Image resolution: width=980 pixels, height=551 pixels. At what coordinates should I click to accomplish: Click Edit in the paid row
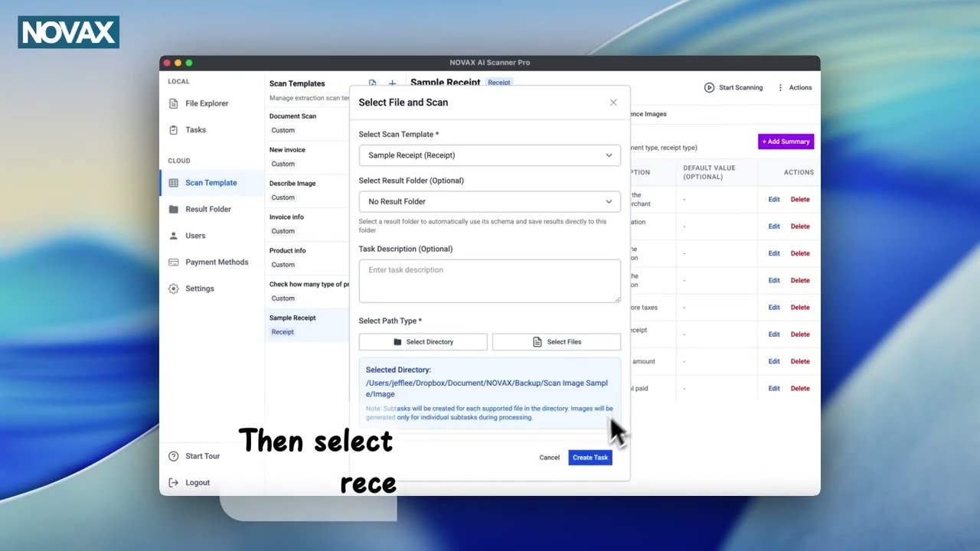point(774,389)
